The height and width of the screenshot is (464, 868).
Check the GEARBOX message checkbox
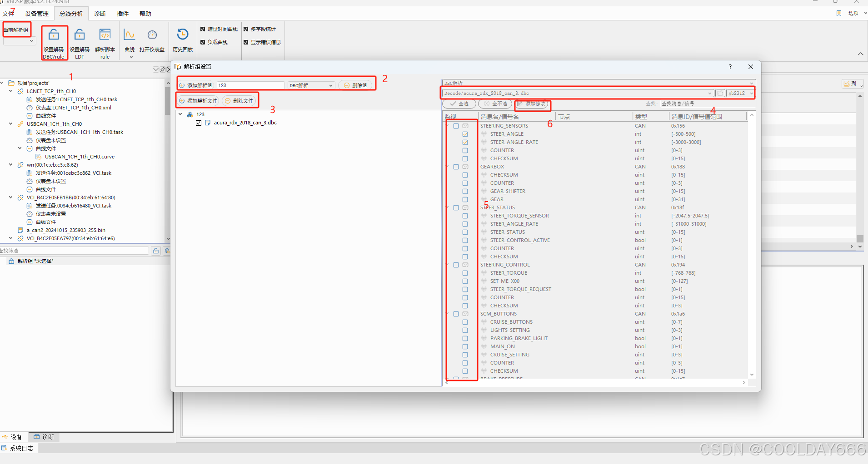pos(456,167)
